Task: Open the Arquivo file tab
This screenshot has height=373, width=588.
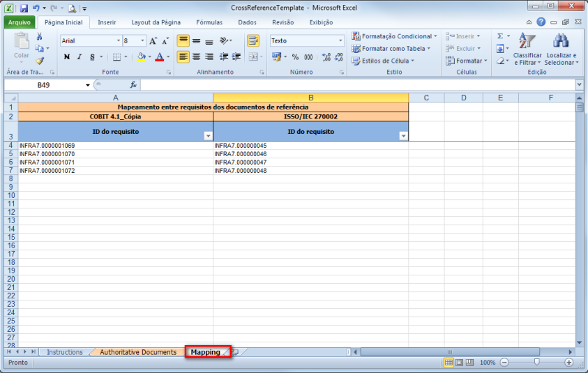Action: coord(20,22)
